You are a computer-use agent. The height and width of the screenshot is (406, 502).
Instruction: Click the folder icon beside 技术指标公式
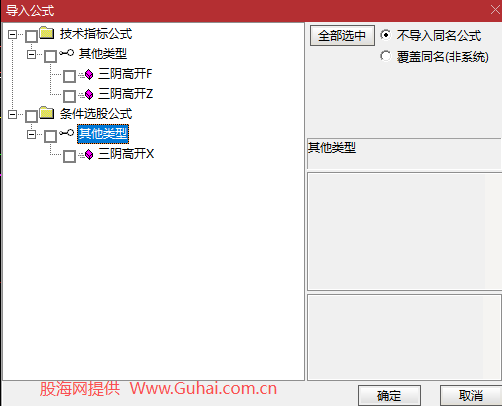coord(47,33)
